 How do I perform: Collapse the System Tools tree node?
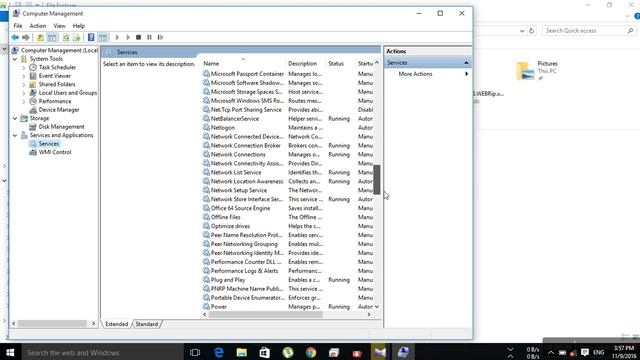point(15,59)
